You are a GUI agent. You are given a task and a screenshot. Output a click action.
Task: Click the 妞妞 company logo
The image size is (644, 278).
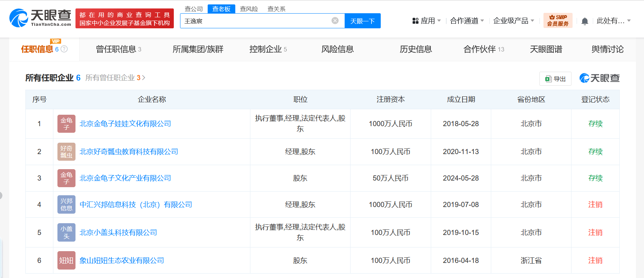coord(66,260)
